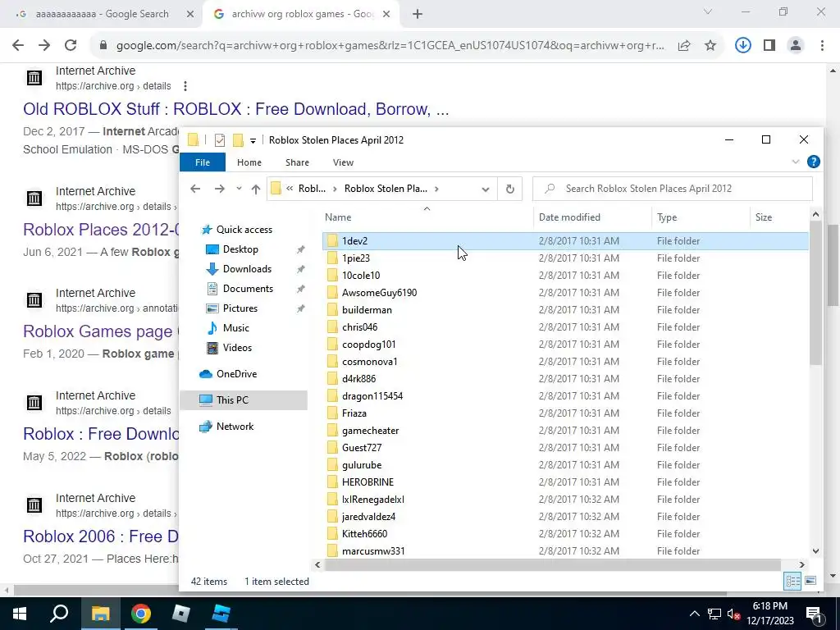The height and width of the screenshot is (630, 840).
Task: Refresh the Explorer folder view
Action: (x=510, y=189)
